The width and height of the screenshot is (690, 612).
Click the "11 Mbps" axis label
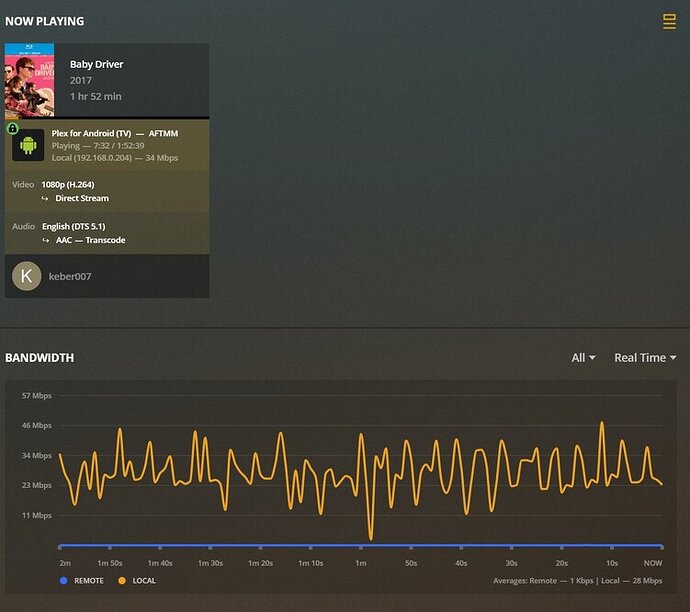tap(37, 515)
